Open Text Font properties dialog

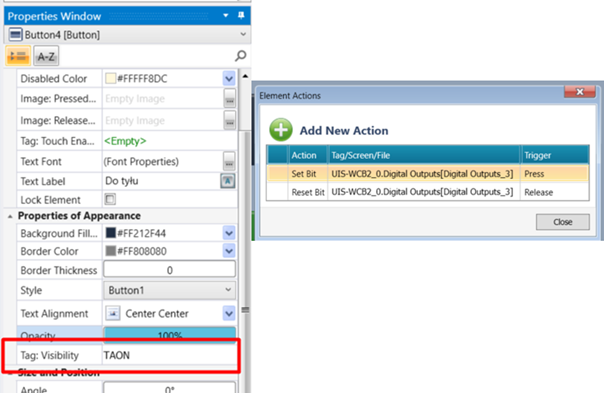point(229,161)
